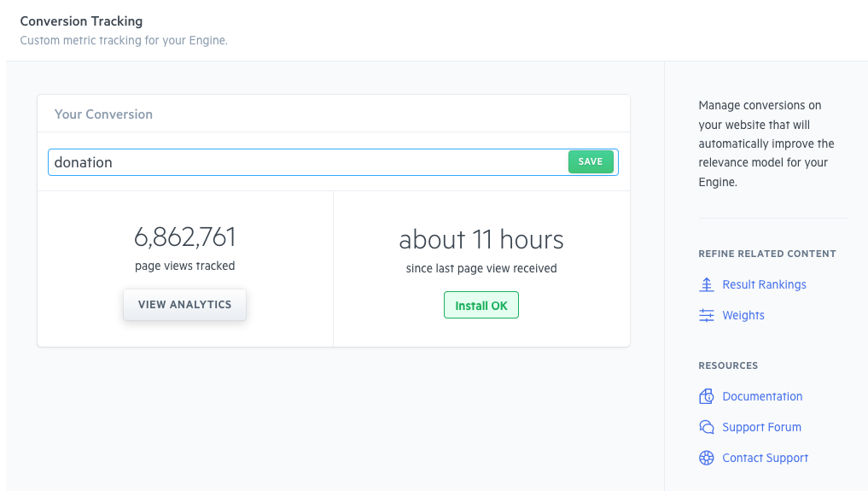Click the Support Forum chat icon

707,427
